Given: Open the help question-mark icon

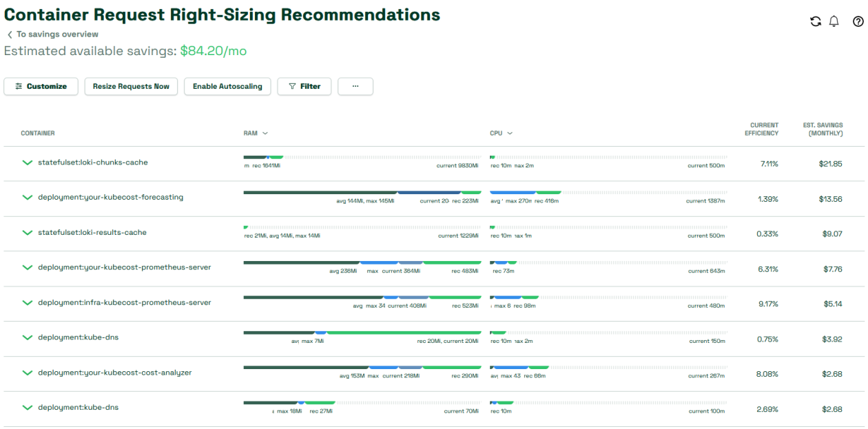Looking at the screenshot, I should tap(856, 21).
